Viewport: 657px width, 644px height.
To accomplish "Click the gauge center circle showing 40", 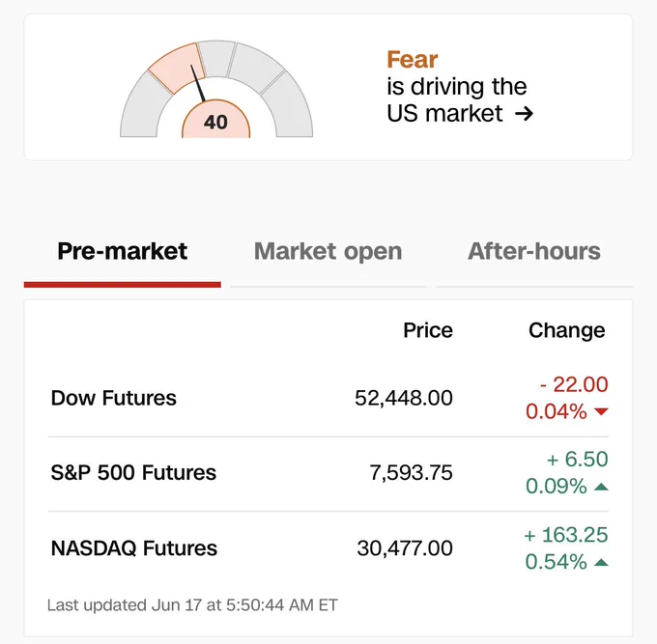I will [x=215, y=120].
